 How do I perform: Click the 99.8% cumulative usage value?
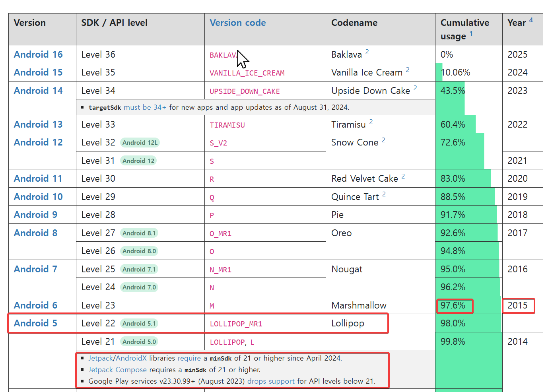pos(453,342)
